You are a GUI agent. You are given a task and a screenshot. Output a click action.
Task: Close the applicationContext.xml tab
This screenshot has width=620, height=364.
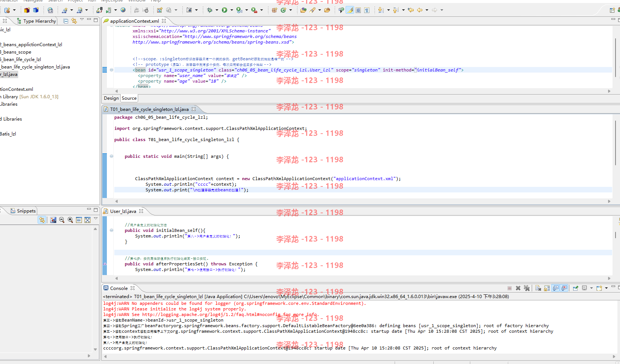point(164,21)
